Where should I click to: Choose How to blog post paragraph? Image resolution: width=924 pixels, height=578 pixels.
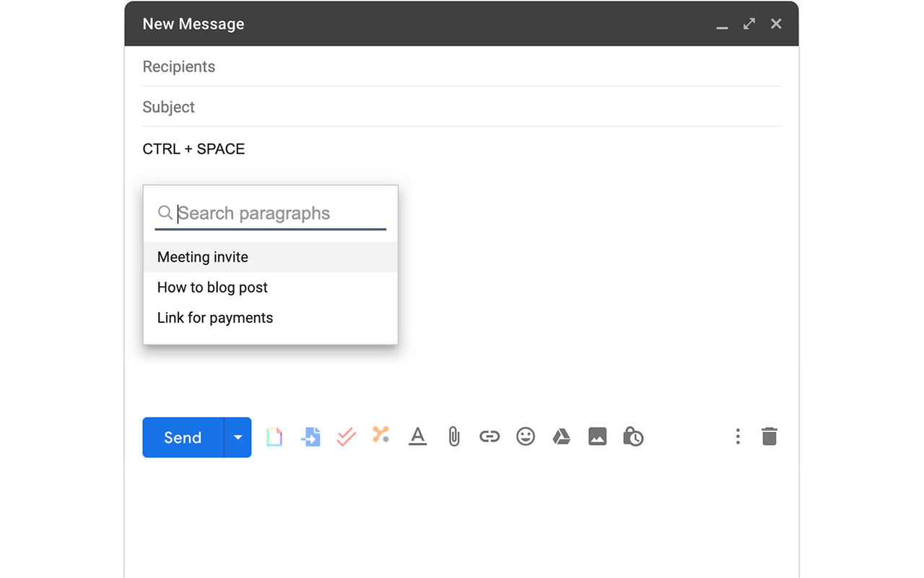212,287
